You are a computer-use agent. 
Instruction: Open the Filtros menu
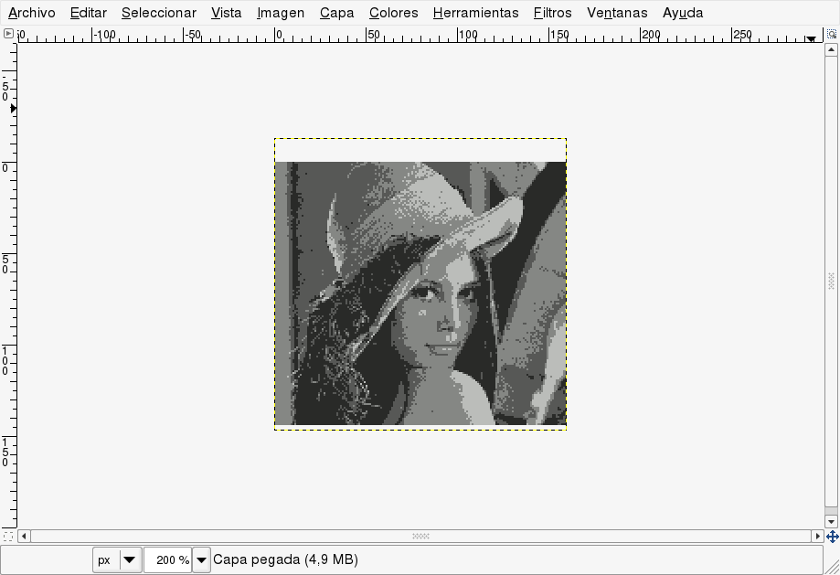coord(552,13)
